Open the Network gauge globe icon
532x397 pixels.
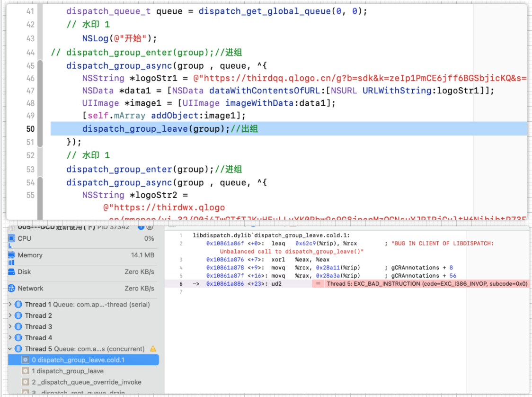click(x=11, y=288)
